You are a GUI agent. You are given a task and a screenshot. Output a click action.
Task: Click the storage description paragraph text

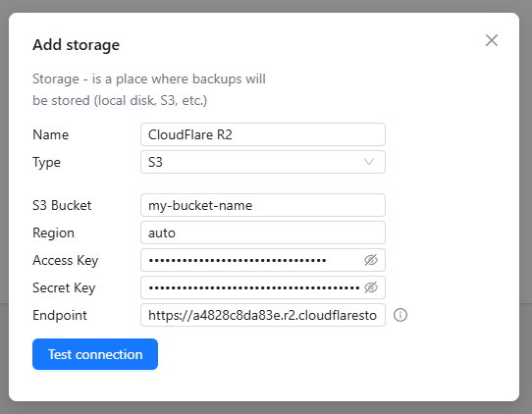point(149,89)
